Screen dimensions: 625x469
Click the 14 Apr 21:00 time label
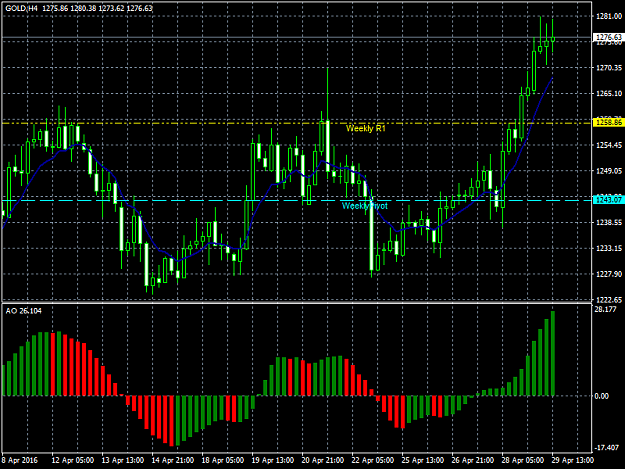173,460
